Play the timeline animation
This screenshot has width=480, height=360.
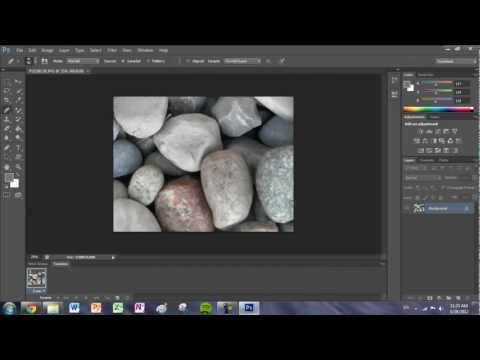tap(86, 298)
